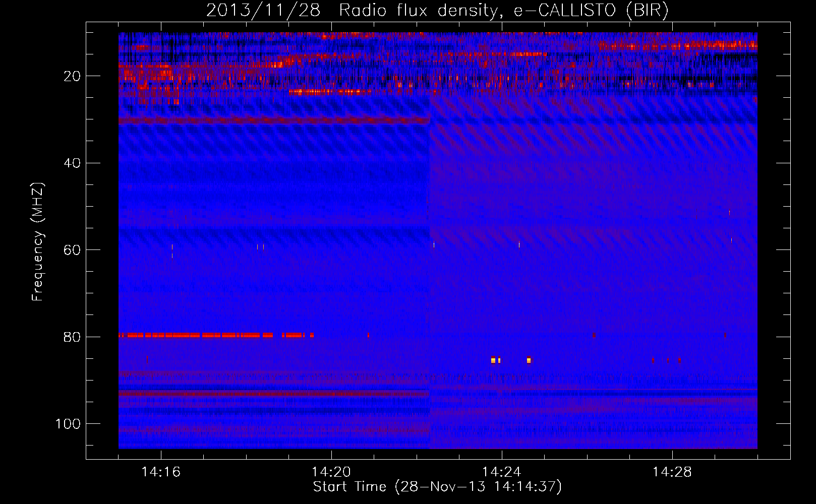The height and width of the screenshot is (504, 816).
Task: Click the "Start Time (28-Nov-13 14:14:37)" label
Action: tap(437, 487)
